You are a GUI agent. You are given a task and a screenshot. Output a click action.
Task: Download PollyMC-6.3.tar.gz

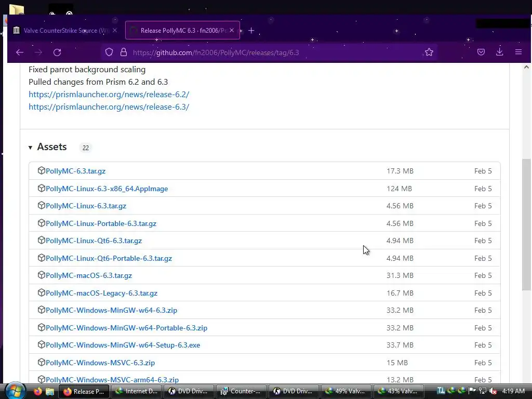(76, 171)
